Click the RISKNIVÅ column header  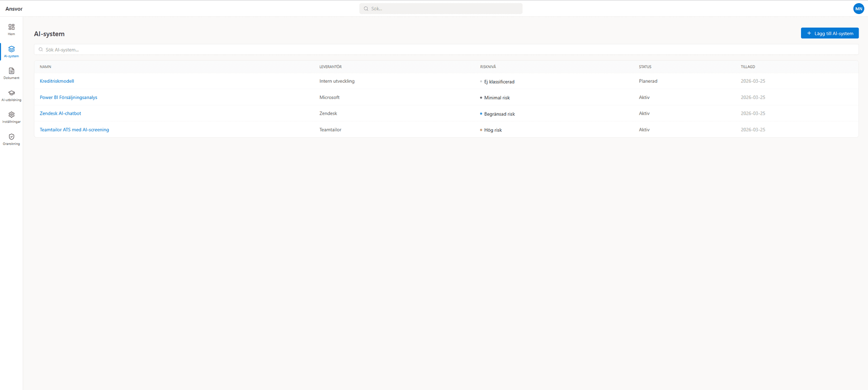488,67
